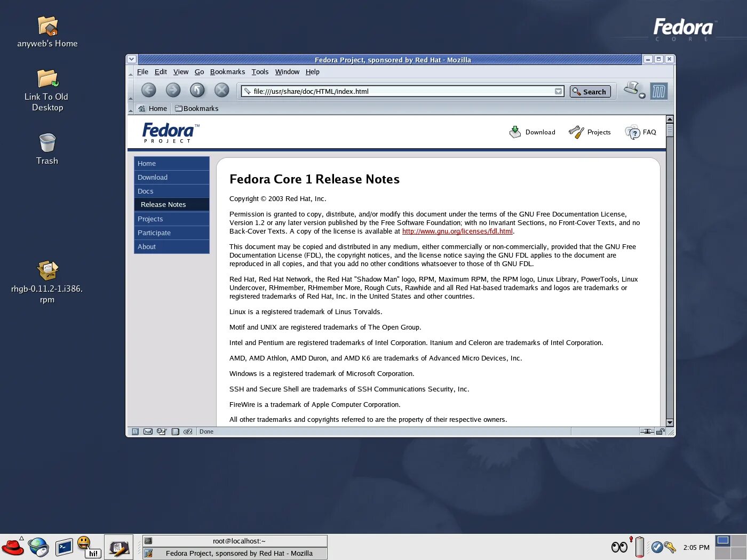This screenshot has width=747, height=560.
Task: Launch terminal from the panel icon
Action: (64, 547)
